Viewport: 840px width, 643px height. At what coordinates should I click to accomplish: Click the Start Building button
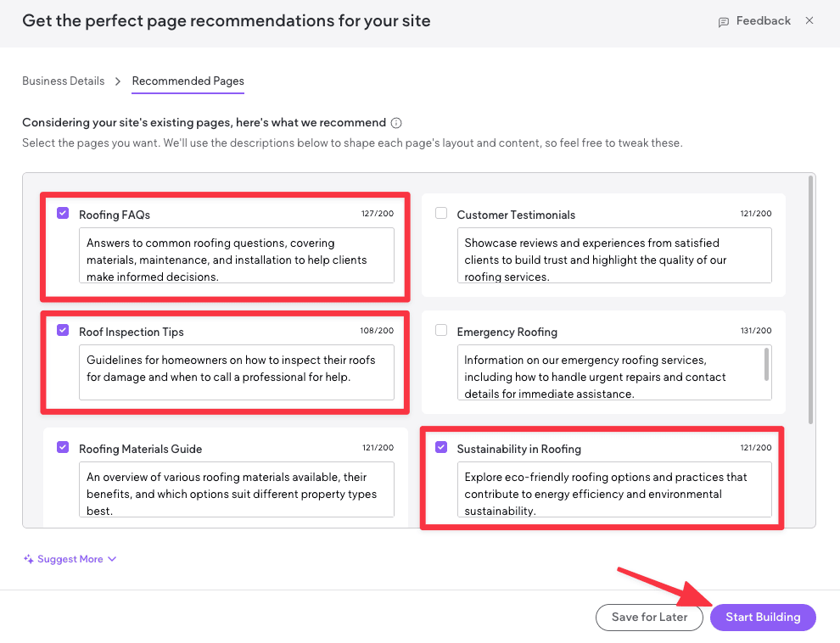(763, 618)
